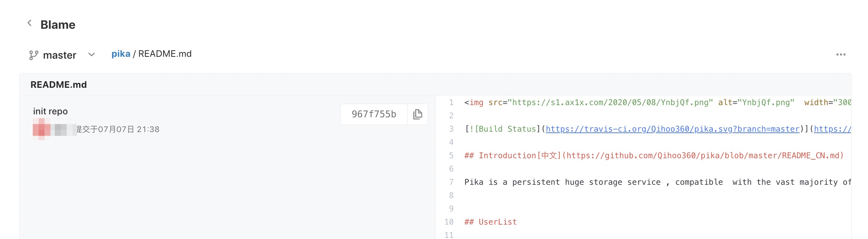Click the blurred author name beside avatar
This screenshot has width=868, height=239.
[x=64, y=129]
